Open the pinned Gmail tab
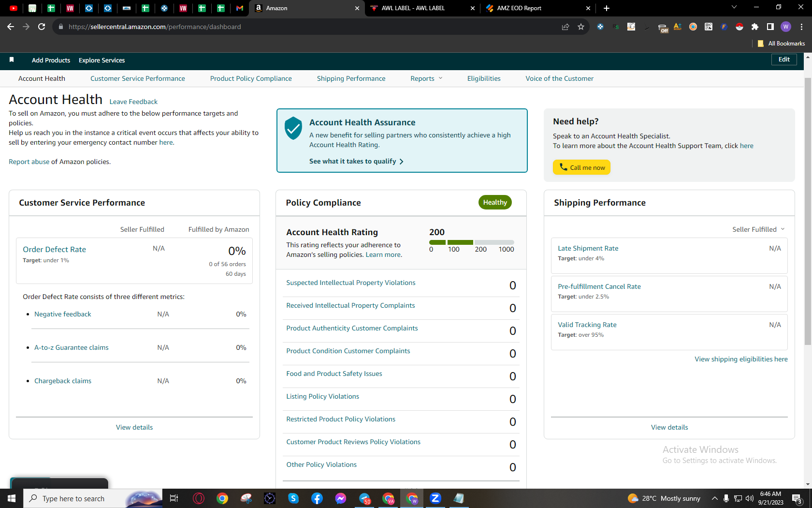 (240, 8)
